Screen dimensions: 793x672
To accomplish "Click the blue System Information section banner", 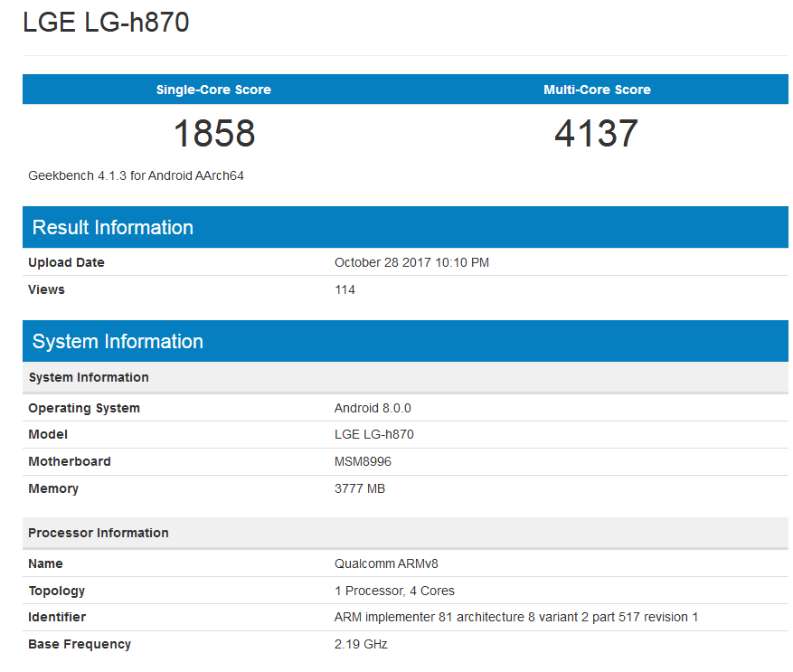I will pyautogui.click(x=405, y=341).
